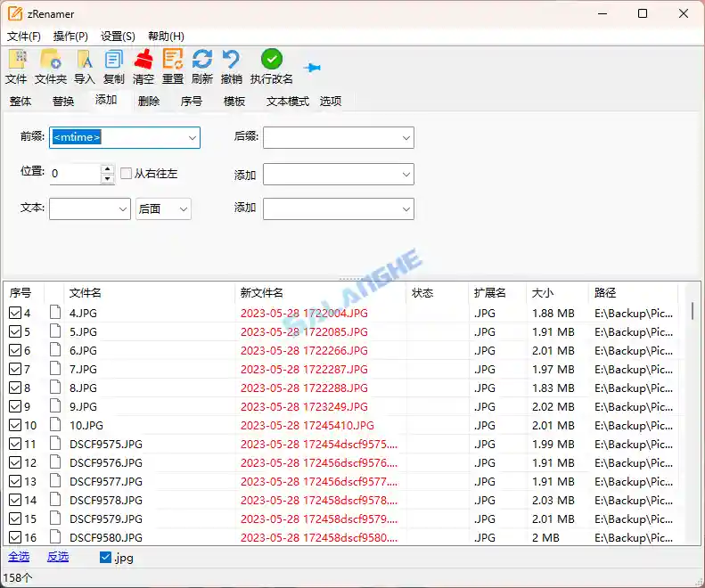The image size is (705, 588).
Task: Sort by the 扩展名 extension column header
Action: pyautogui.click(x=497, y=292)
